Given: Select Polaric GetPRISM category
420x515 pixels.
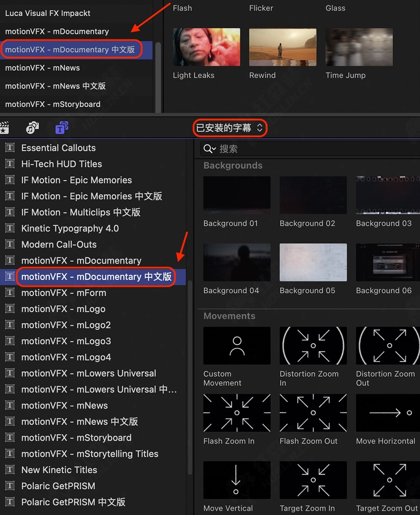Looking at the screenshot, I should pos(58,486).
